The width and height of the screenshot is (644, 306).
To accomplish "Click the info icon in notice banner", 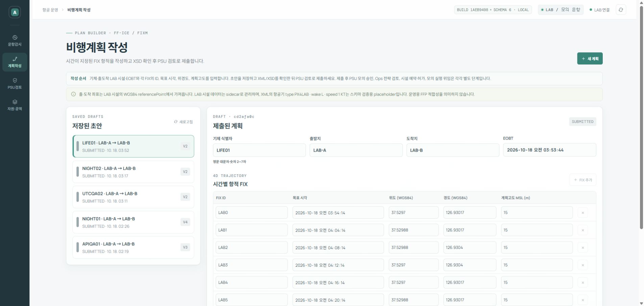I will [x=73, y=94].
